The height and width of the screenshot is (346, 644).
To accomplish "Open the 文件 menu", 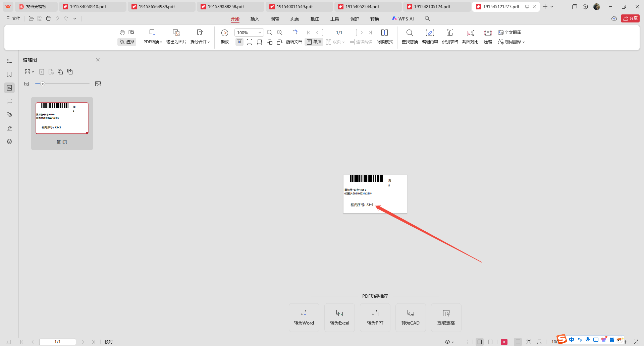I will point(13,18).
